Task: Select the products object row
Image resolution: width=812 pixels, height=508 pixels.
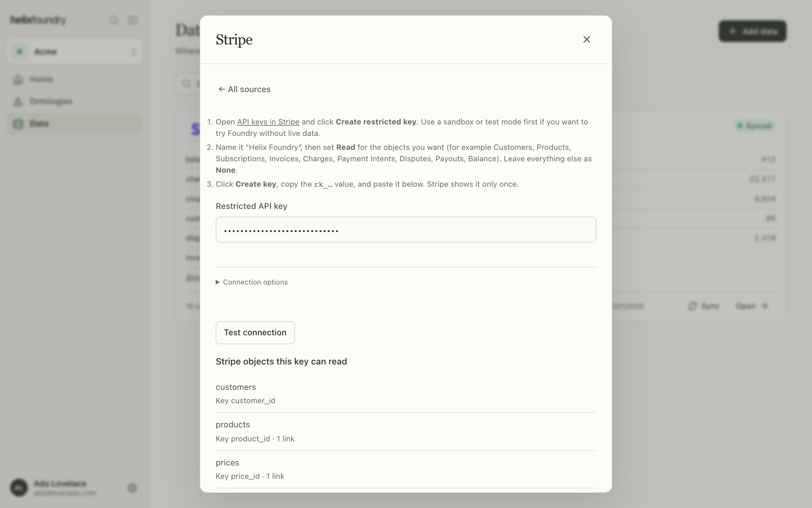Action: [406, 432]
